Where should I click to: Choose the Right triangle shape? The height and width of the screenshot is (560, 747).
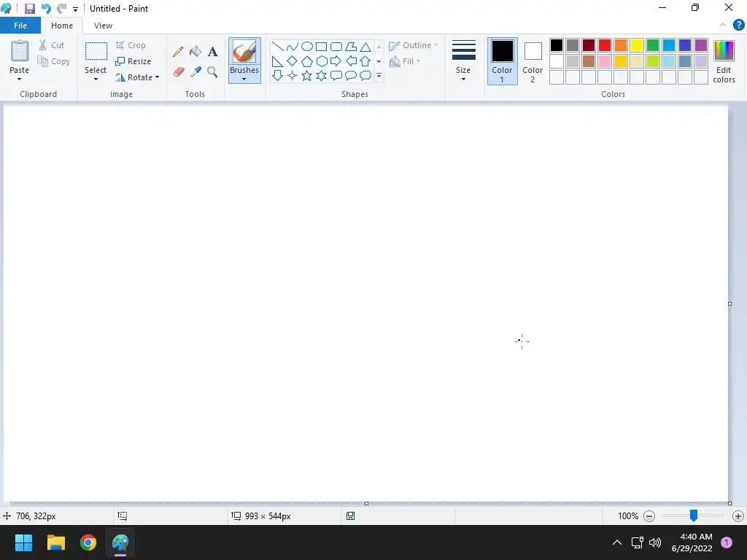click(x=277, y=61)
